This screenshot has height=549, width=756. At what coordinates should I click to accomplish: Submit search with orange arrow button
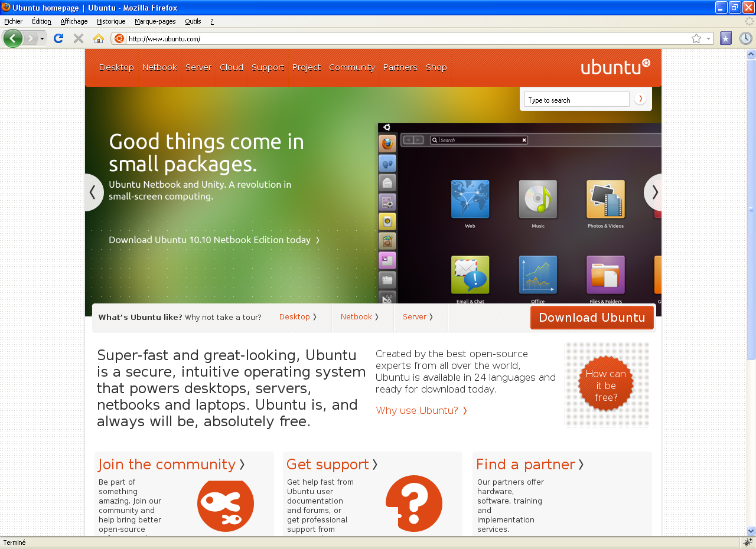point(640,99)
